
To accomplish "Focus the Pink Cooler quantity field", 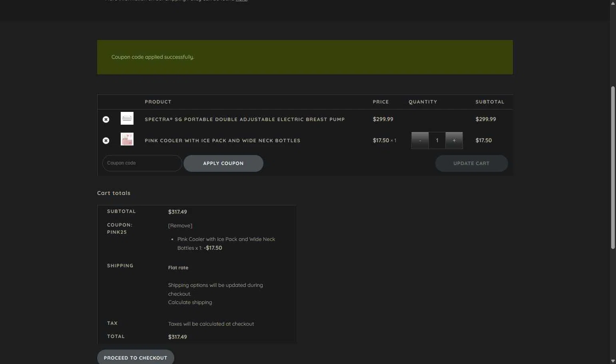I will (x=437, y=140).
